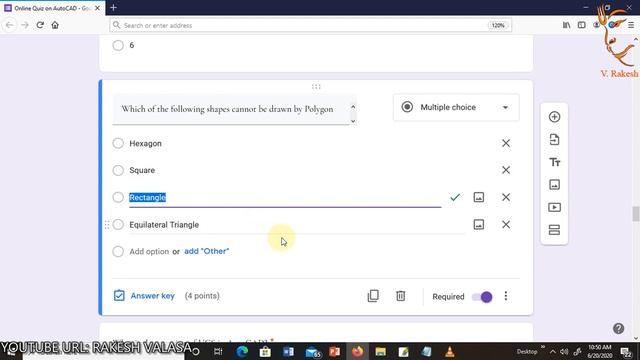640x360 pixels.
Task: Grab the drag handle beside Equilateral Triangle
Action: 107,224
